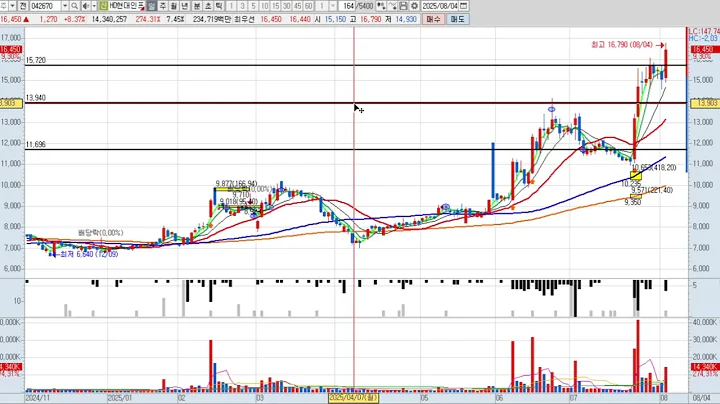Select the 30 interval button
The image size is (720, 404).
[x=287, y=6]
